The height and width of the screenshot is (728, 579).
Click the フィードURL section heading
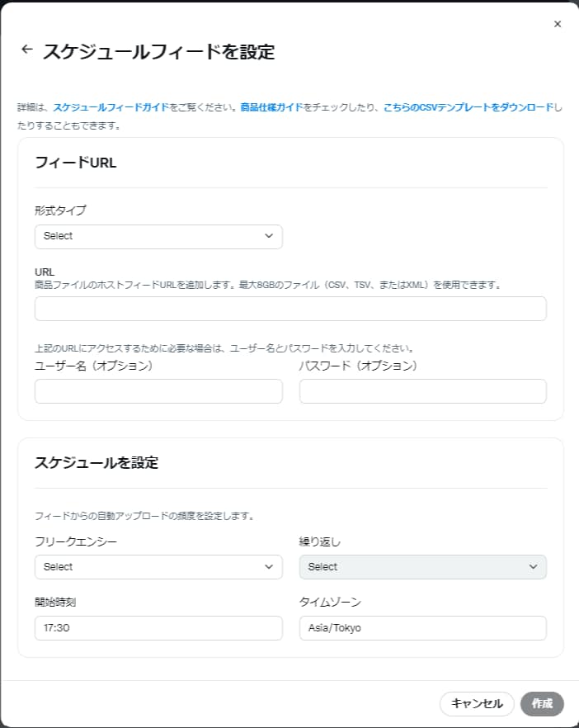click(x=76, y=163)
